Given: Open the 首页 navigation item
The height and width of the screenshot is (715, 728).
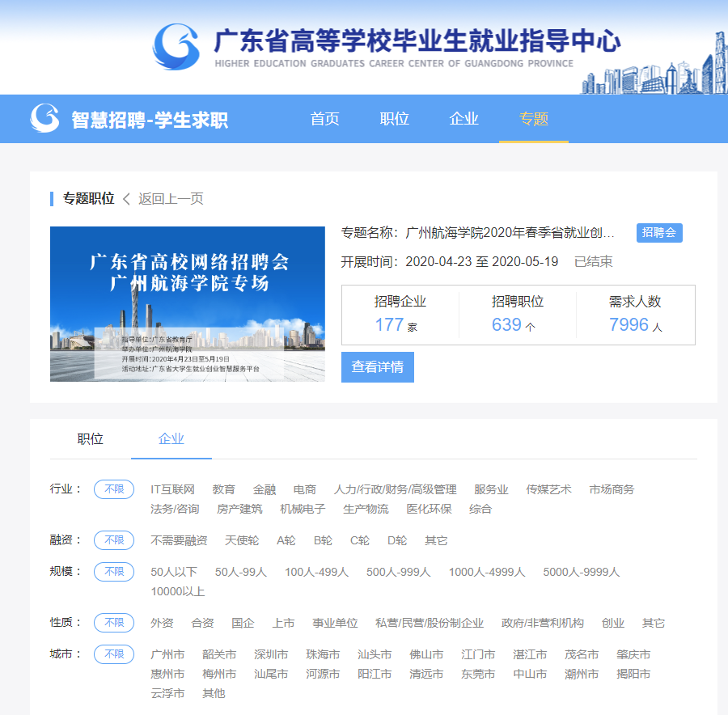Looking at the screenshot, I should (324, 119).
